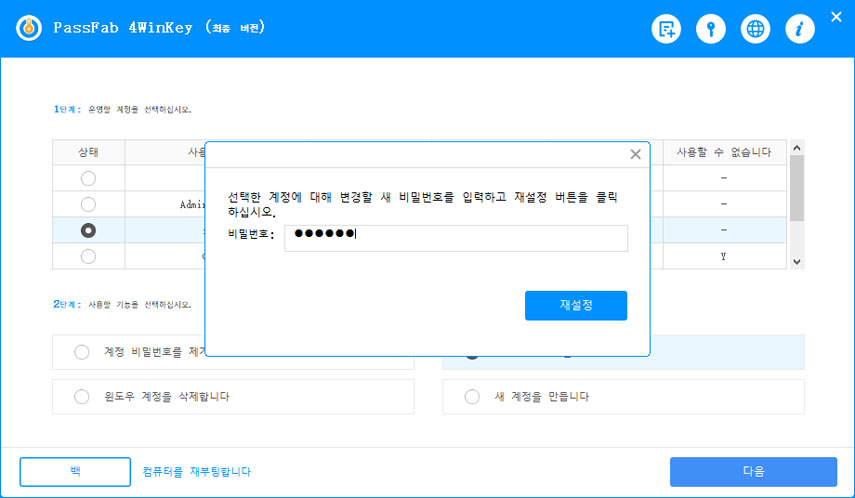Click the Y value in last row

tap(724, 256)
